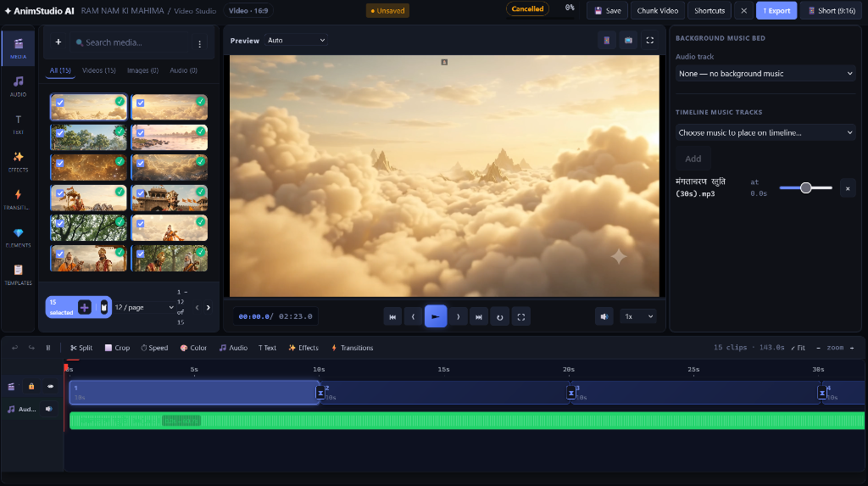Jump to end of video
868x486 pixels.
479,317
